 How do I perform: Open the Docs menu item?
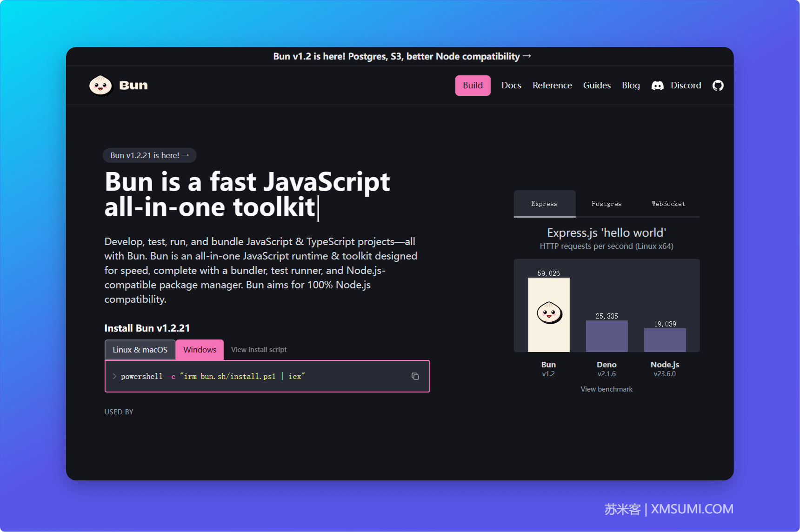[511, 86]
